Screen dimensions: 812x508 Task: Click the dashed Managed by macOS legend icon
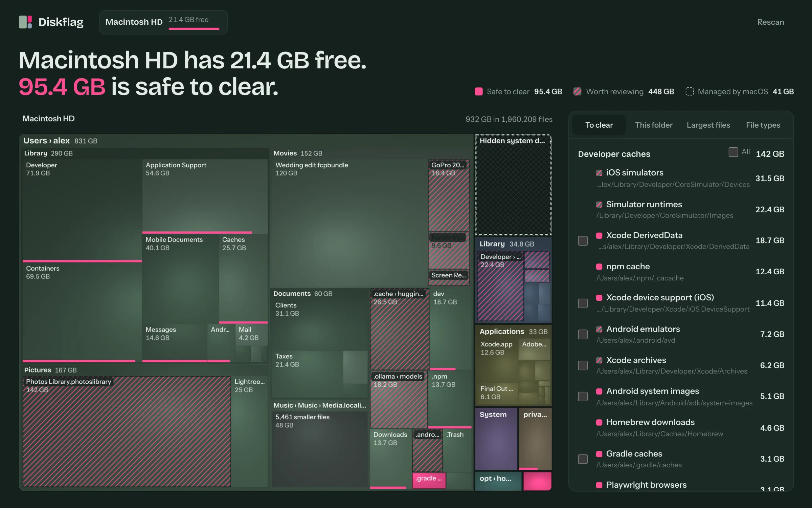pyautogui.click(x=690, y=91)
